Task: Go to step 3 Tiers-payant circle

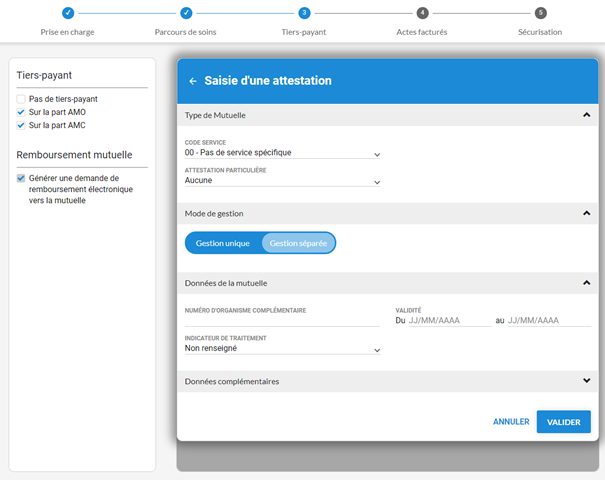Action: click(304, 13)
